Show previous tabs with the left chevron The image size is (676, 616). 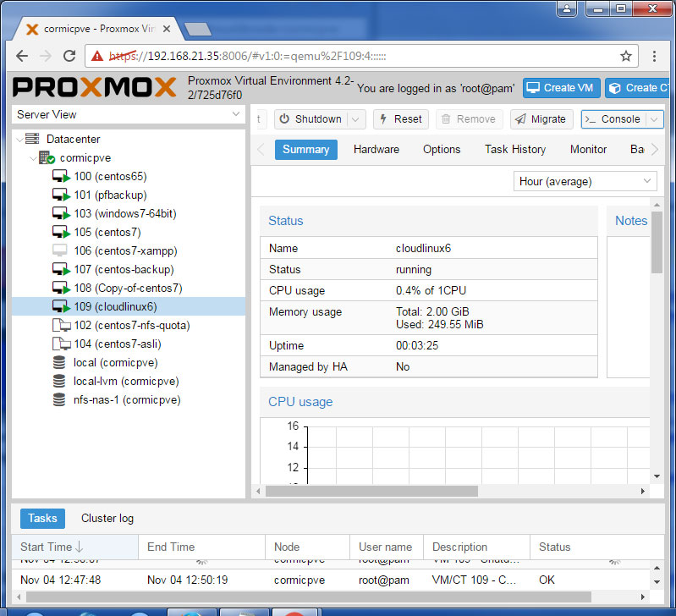click(261, 150)
